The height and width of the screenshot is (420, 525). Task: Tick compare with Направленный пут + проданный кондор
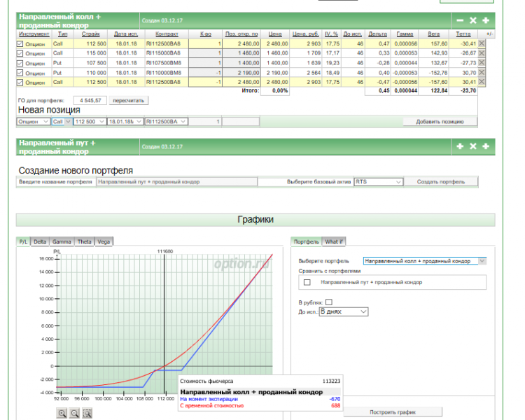tap(307, 282)
